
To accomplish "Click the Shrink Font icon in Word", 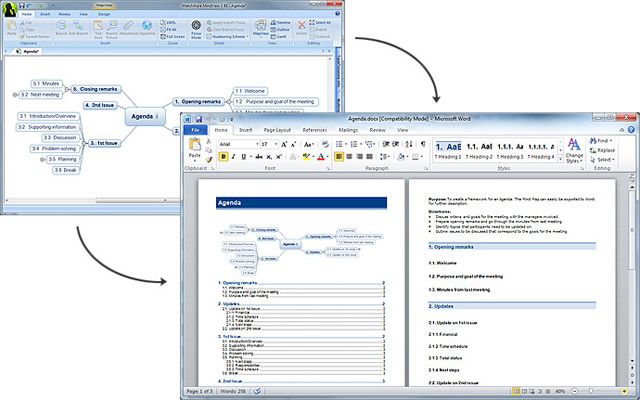I will tap(293, 144).
